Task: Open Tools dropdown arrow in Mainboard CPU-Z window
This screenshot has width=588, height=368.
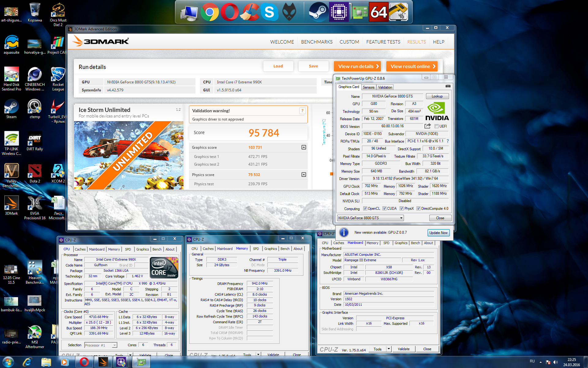Action: 389,349
